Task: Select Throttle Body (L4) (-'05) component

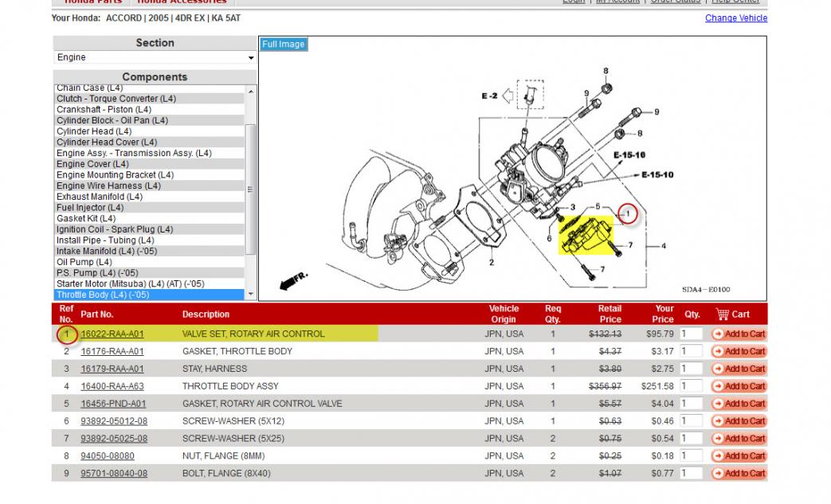Action: 103,295
